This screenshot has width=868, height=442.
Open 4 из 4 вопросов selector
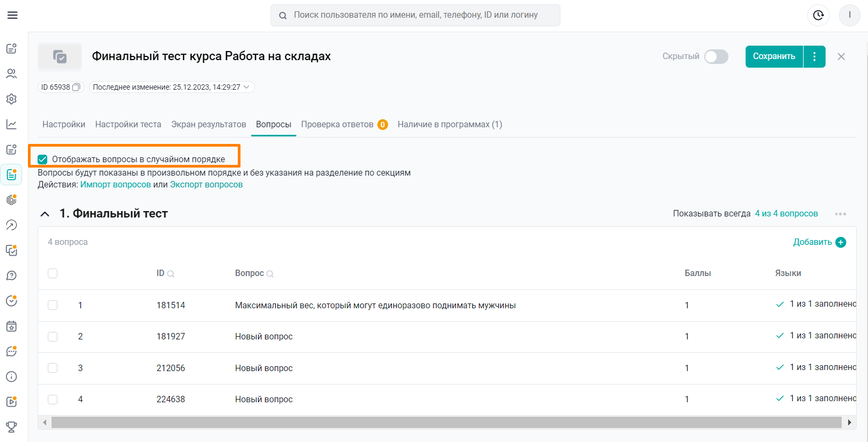(786, 214)
